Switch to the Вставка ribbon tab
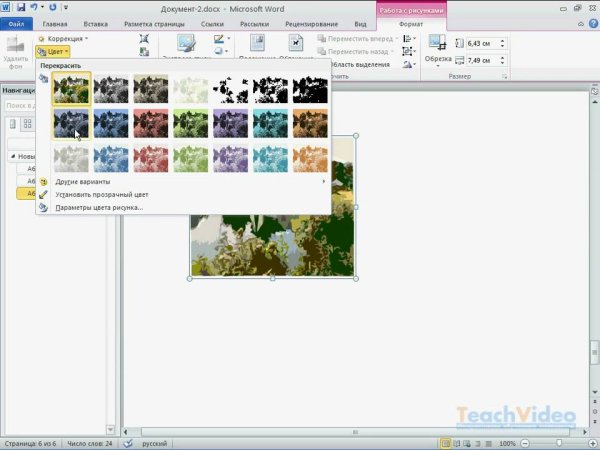The height and width of the screenshot is (450, 600). click(x=96, y=23)
